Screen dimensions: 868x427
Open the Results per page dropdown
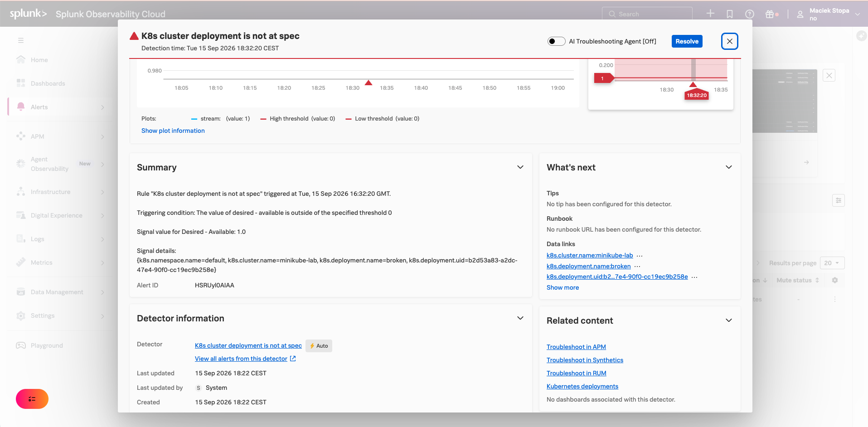832,263
